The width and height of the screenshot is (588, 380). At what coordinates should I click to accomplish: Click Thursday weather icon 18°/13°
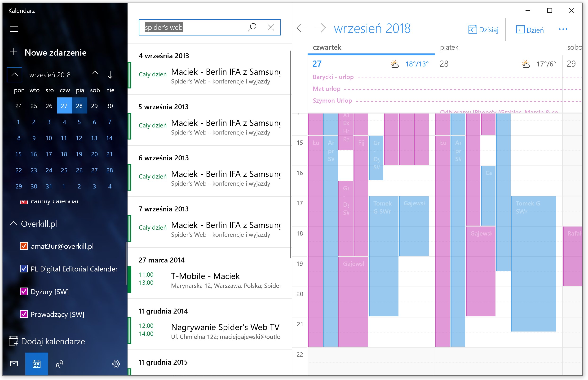[x=395, y=64]
